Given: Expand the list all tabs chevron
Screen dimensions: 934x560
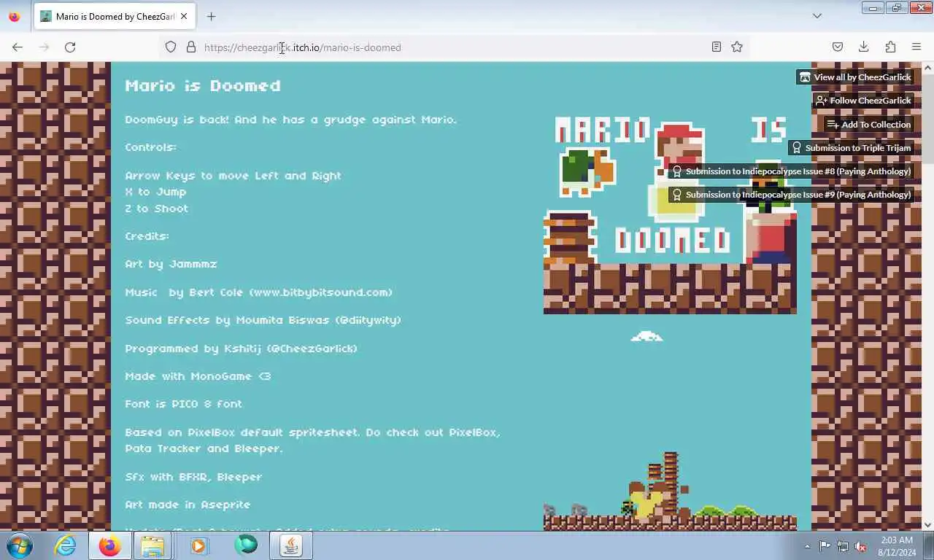Looking at the screenshot, I should tap(817, 16).
